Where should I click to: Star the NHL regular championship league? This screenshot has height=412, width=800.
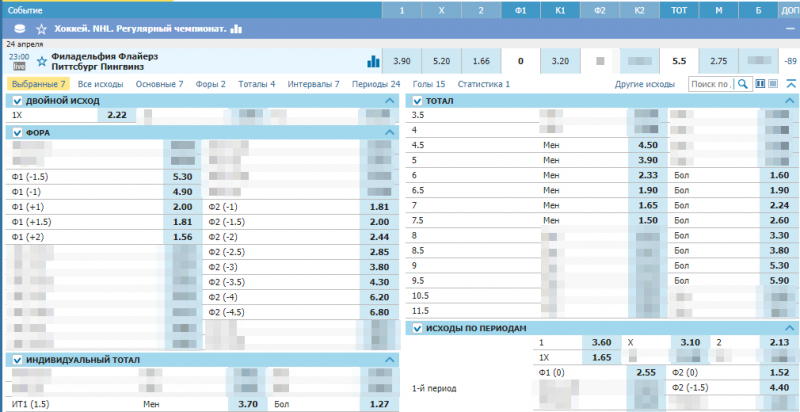(41, 29)
